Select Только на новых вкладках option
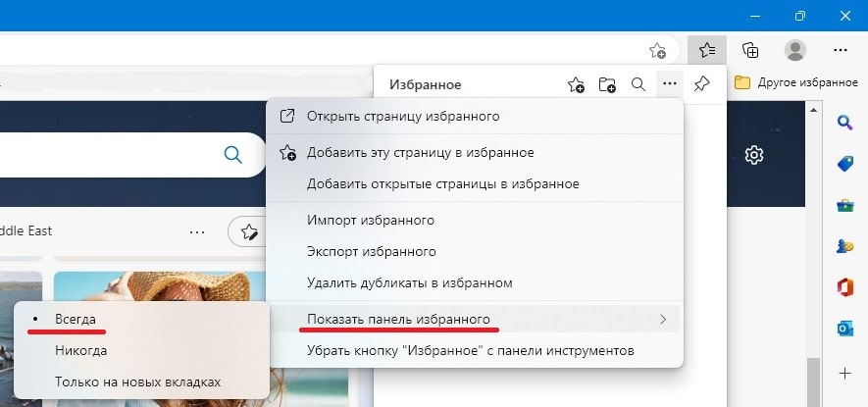The width and height of the screenshot is (868, 407). coord(137,382)
